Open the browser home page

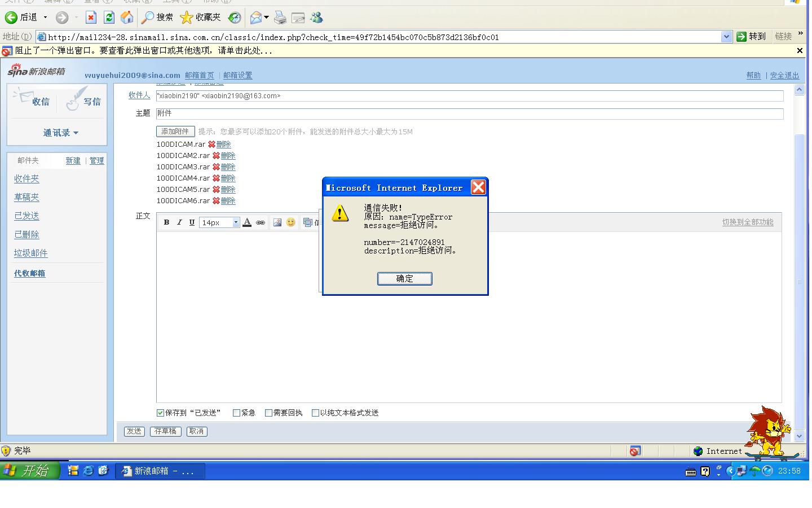coord(127,17)
